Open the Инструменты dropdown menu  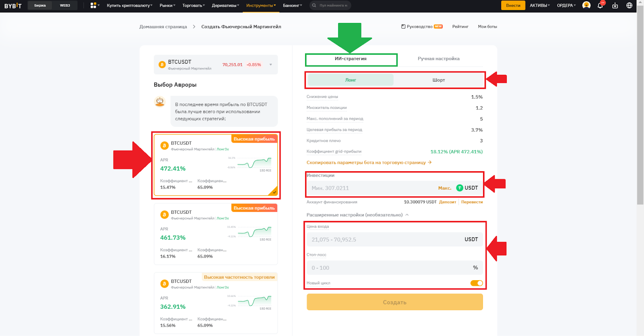261,6
